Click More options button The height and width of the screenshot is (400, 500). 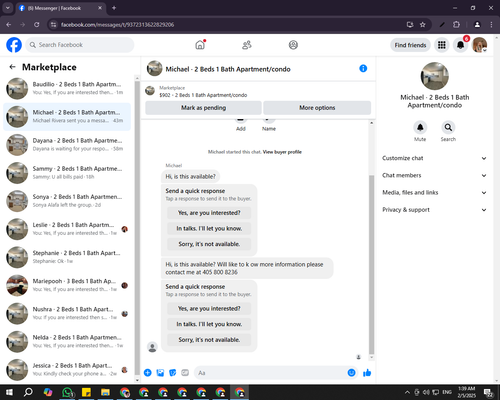[x=317, y=108]
